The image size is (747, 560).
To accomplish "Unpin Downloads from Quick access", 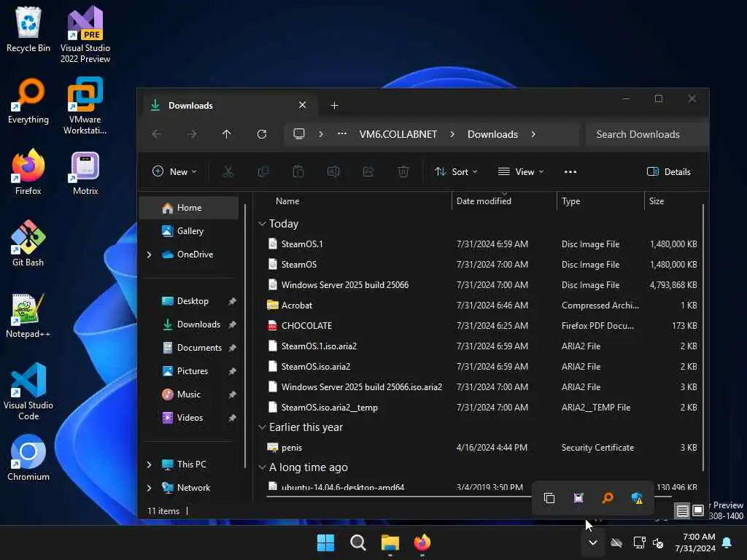I will point(232,324).
